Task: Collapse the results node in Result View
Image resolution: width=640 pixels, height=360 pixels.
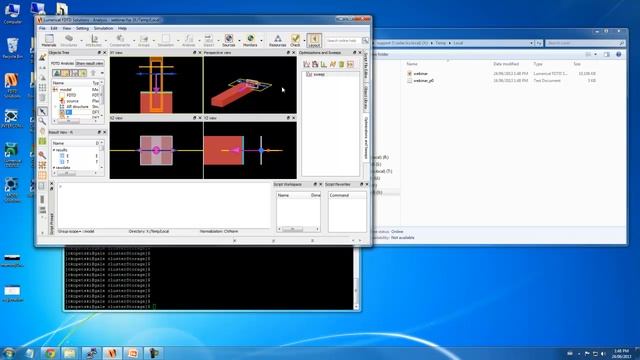Action: pos(54,150)
